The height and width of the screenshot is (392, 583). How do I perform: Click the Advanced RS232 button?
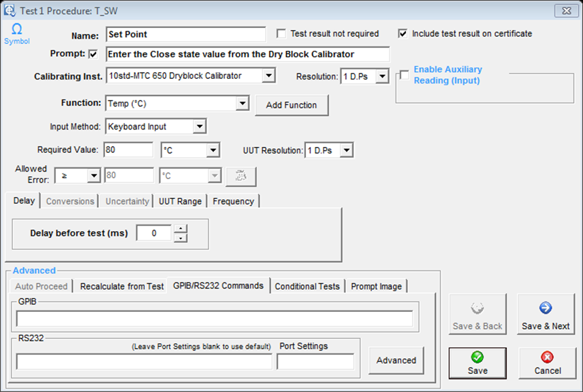396,360
